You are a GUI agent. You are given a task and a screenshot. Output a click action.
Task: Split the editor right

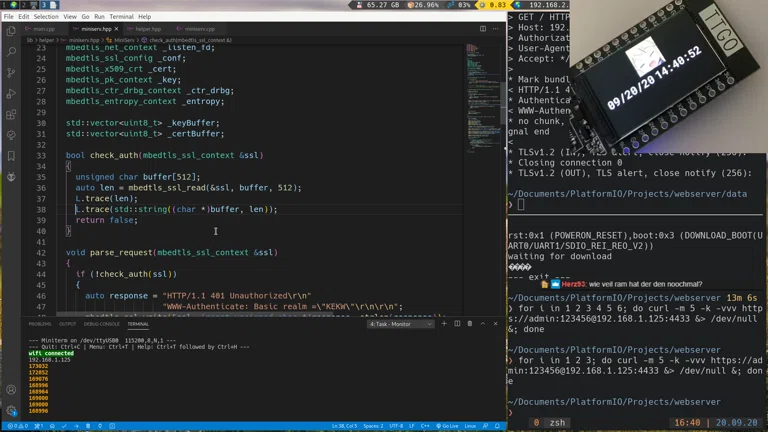click(x=483, y=29)
